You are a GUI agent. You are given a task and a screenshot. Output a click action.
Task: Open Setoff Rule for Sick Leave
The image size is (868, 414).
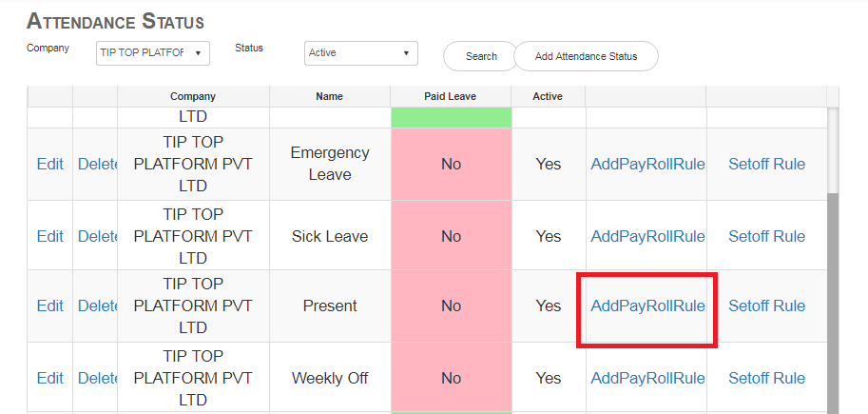coord(766,236)
